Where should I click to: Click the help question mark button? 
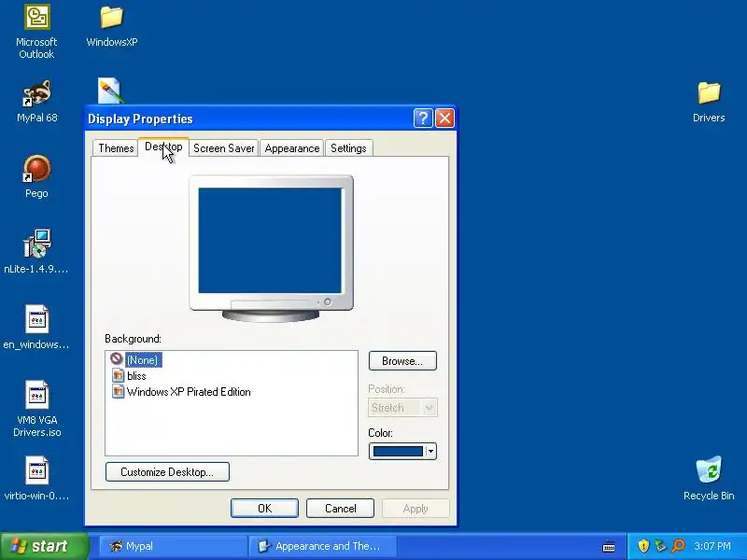(423, 119)
